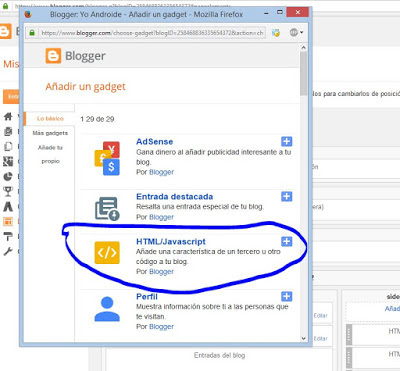Click the Blogger logo in popup header
Viewport: 400px width, 371px height.
click(x=75, y=56)
